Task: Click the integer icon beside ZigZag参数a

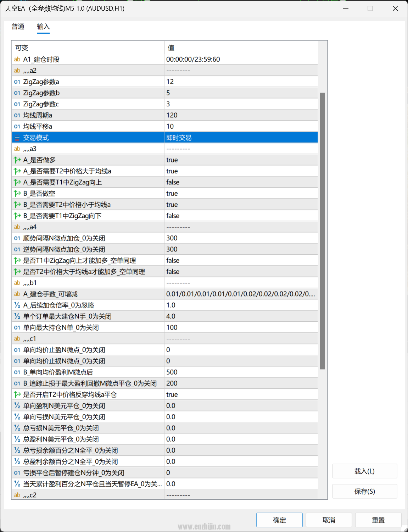Action: tap(17, 82)
